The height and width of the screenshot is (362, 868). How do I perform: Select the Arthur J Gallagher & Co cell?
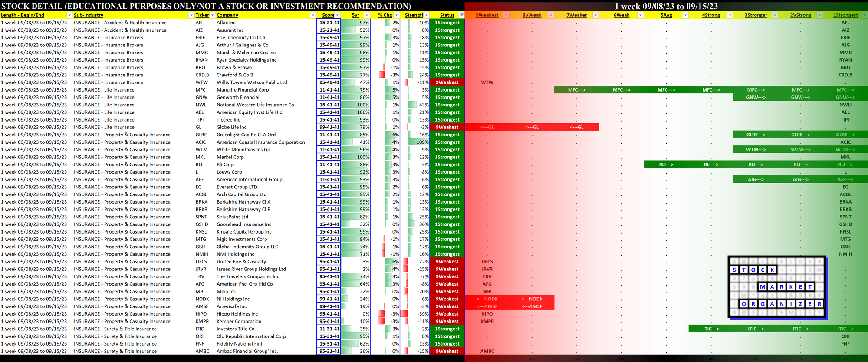(x=266, y=45)
